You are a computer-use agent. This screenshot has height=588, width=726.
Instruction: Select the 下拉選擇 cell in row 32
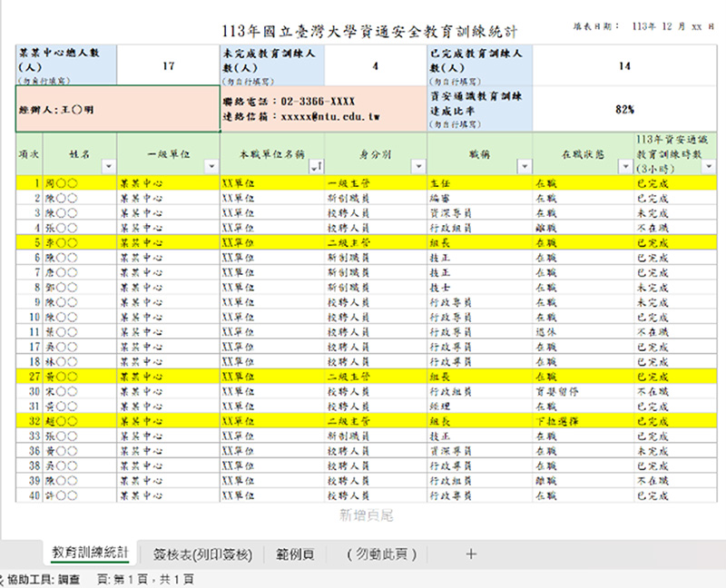pyautogui.click(x=583, y=421)
